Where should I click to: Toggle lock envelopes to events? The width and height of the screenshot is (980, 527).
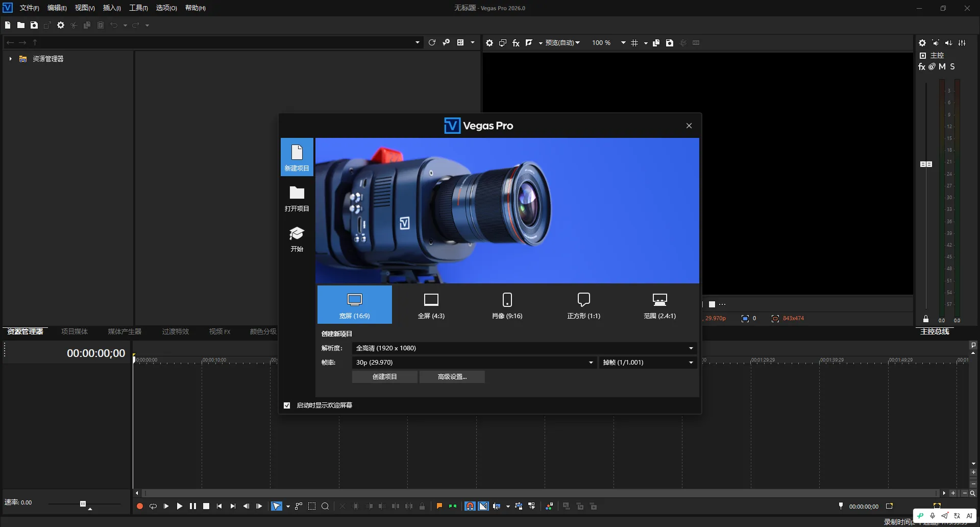(x=519, y=506)
